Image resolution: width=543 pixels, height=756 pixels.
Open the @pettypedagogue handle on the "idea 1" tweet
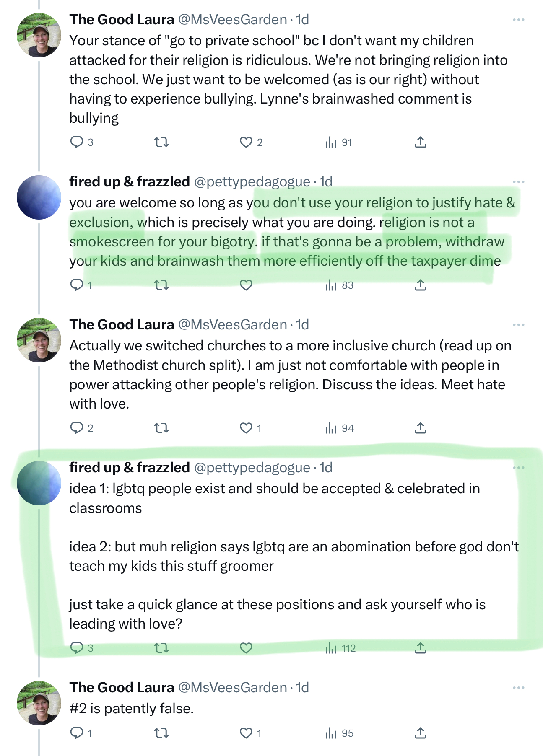(252, 468)
